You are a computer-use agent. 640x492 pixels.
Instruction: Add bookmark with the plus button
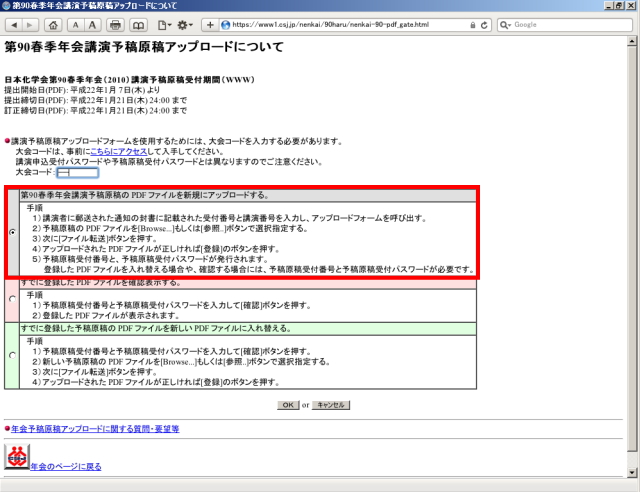tap(210, 25)
